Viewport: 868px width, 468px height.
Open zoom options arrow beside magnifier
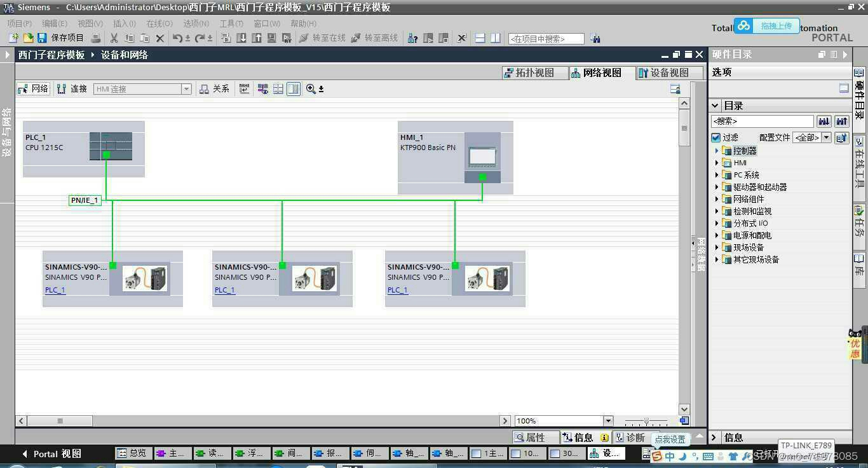tap(321, 90)
